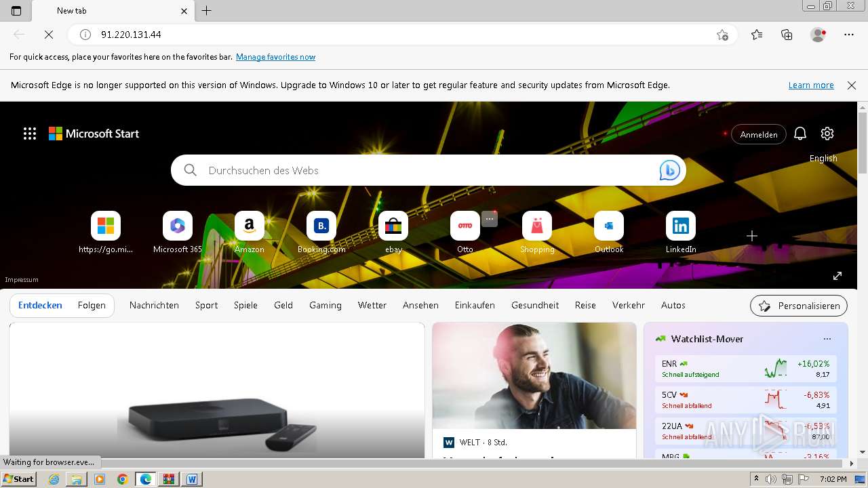Add a new quick link site
Screen dimensions: 868x488
[752, 236]
